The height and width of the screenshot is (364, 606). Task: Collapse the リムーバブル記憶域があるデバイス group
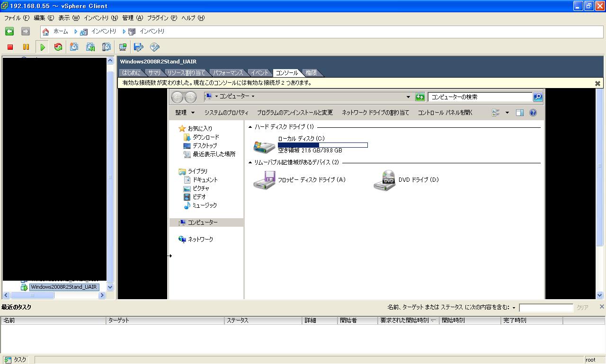pos(250,162)
